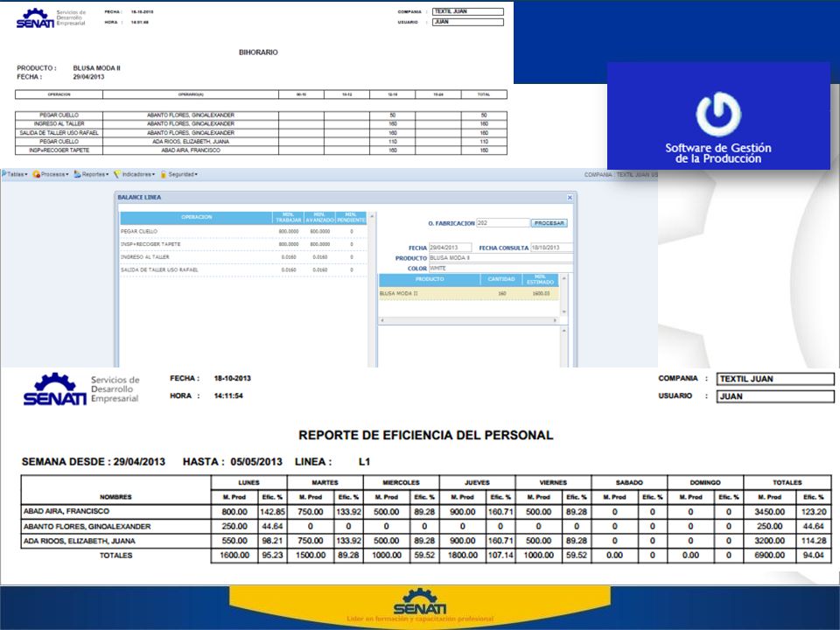Click value 3200.00 in Totales column
Viewport: 840px width, 630px height.
pyautogui.click(x=770, y=541)
